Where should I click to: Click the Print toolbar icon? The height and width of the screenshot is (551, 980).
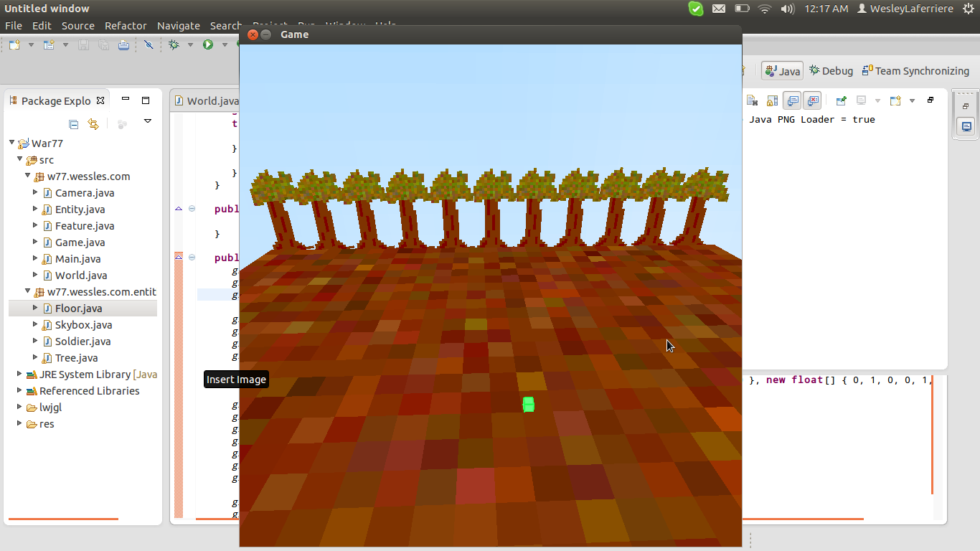coord(123,44)
